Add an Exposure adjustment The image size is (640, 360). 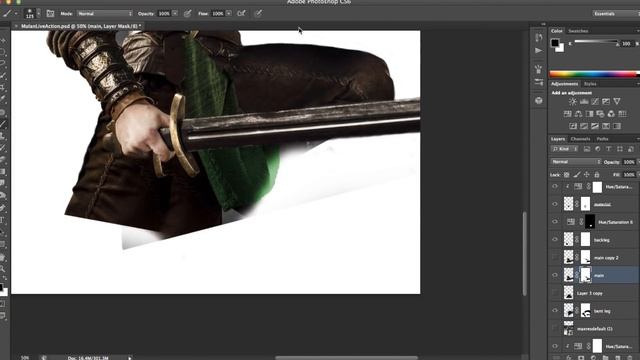606,102
